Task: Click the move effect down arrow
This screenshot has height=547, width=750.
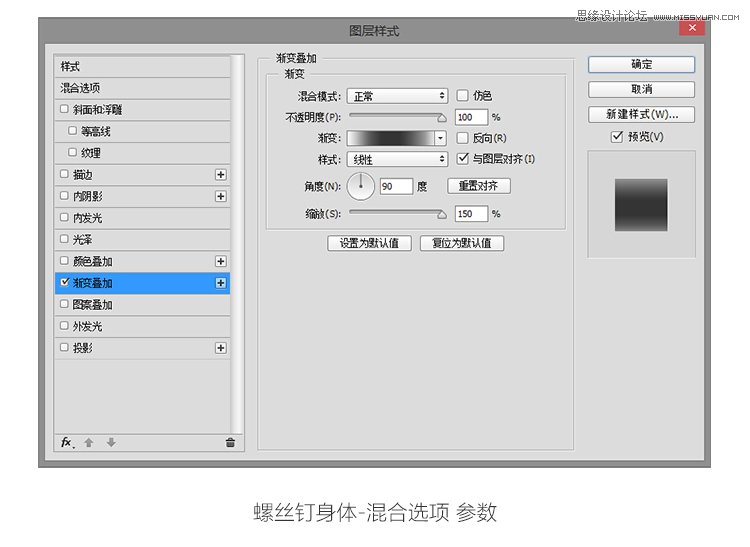Action: point(111,443)
